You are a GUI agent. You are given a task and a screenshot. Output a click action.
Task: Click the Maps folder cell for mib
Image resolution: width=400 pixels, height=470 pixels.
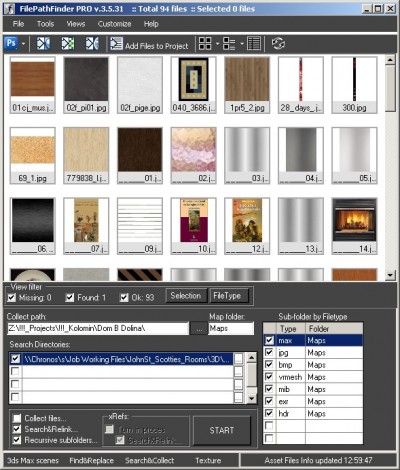point(334,389)
